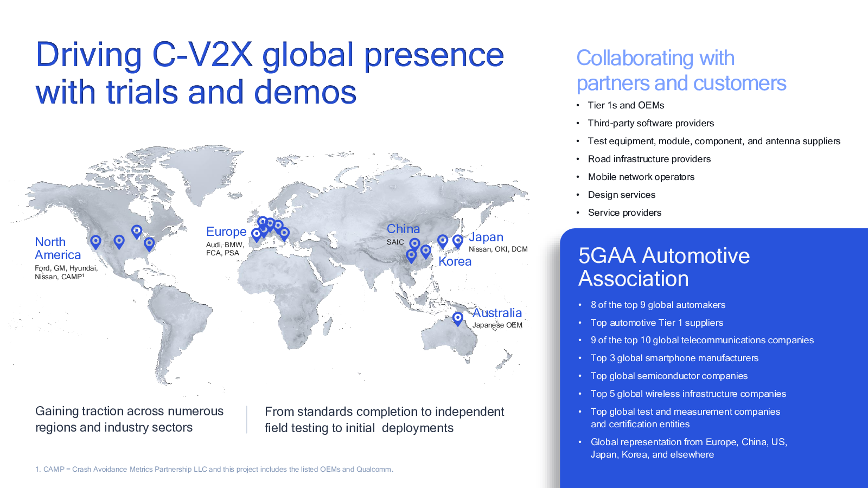Screen dimensions: 868x488
Task: Click the 'Test equipment, module, component' bullet
Action: tap(714, 141)
